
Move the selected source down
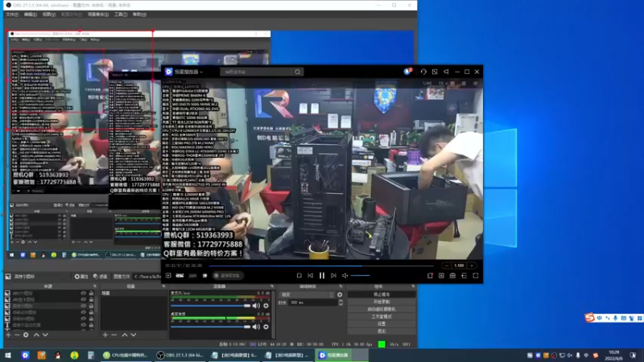tap(45, 335)
